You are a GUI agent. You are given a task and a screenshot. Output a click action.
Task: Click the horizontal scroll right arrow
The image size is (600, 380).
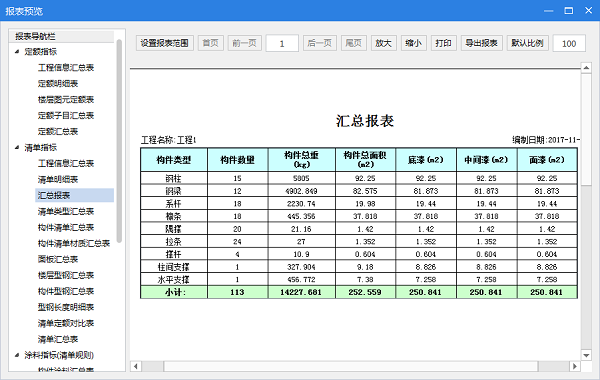(574, 366)
